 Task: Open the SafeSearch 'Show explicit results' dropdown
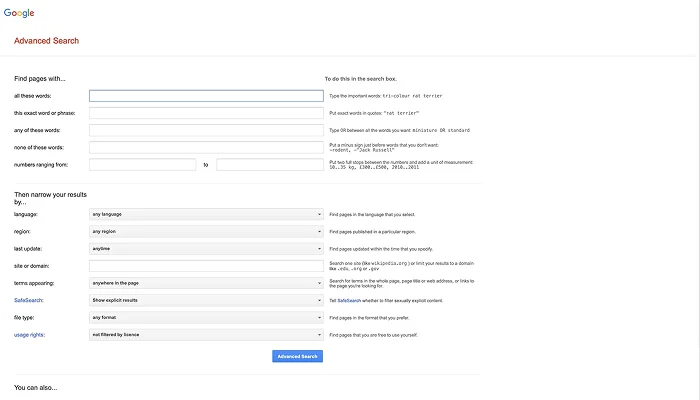206,300
